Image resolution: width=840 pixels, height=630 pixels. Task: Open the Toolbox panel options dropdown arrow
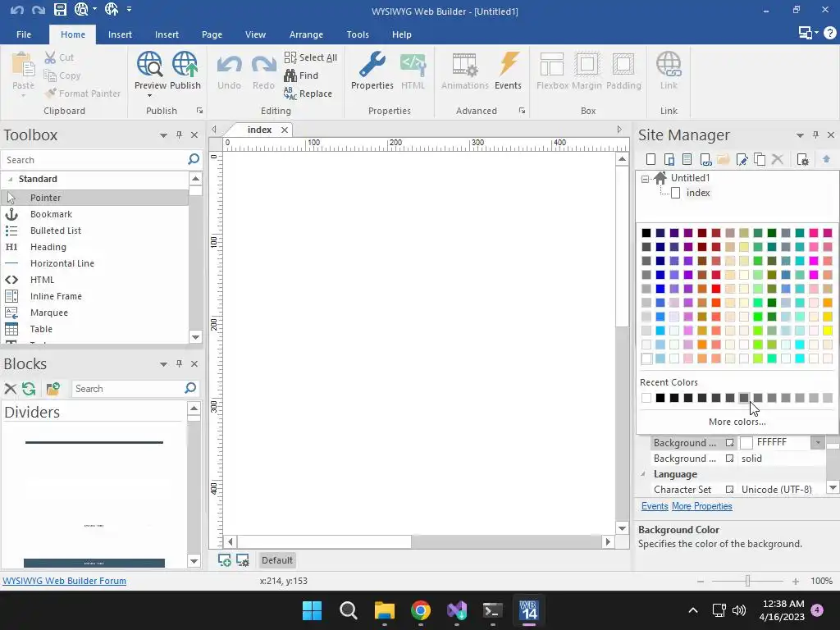[163, 135]
